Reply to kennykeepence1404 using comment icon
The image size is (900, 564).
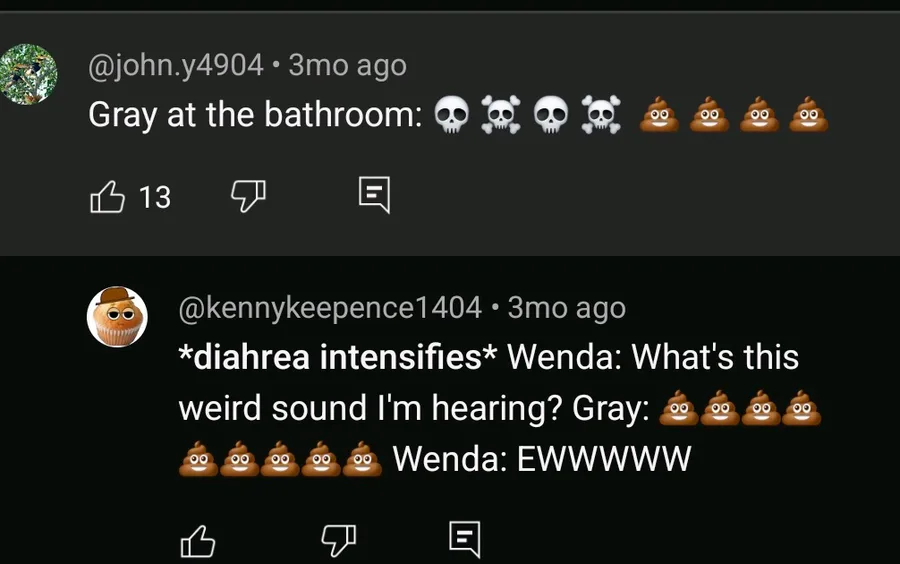tap(464, 539)
